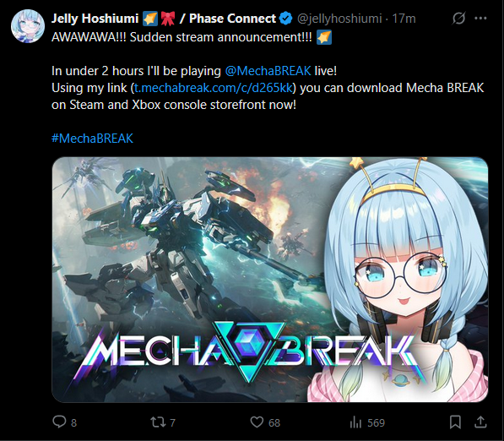The height and width of the screenshot is (441, 504).
Task: Click the view count 569
Action: tap(376, 422)
